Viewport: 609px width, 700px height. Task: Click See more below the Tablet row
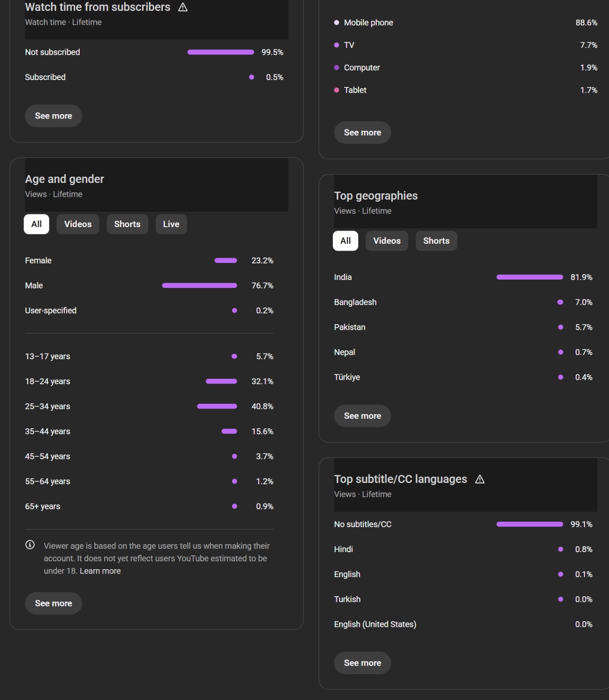click(362, 133)
